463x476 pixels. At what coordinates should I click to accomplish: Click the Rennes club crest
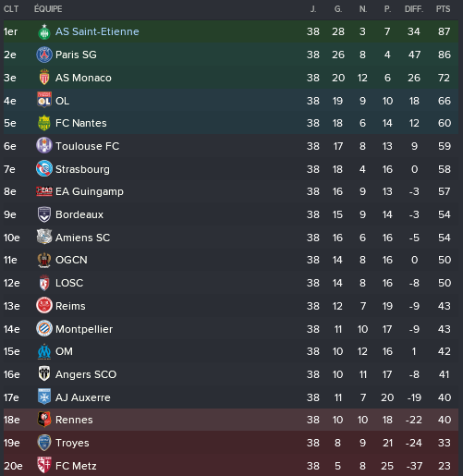[x=44, y=420]
